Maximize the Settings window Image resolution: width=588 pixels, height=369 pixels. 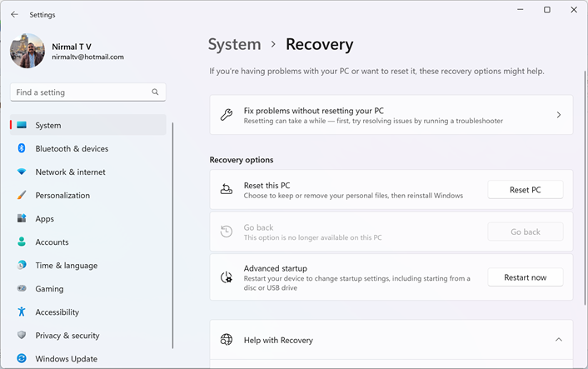[547, 10]
